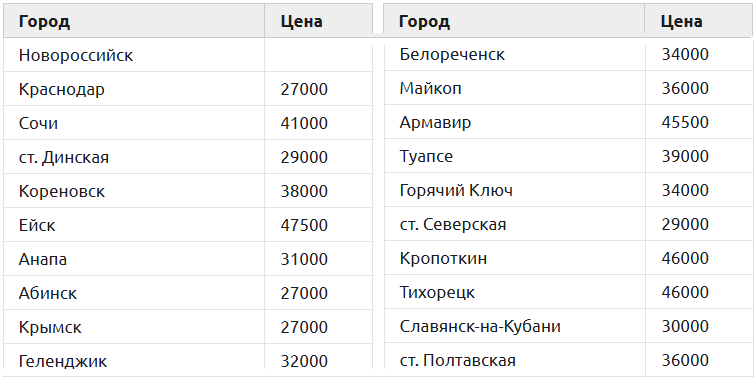Click the left table's Город column header
Image resolution: width=755 pixels, height=377 pixels.
pyautogui.click(x=134, y=21)
